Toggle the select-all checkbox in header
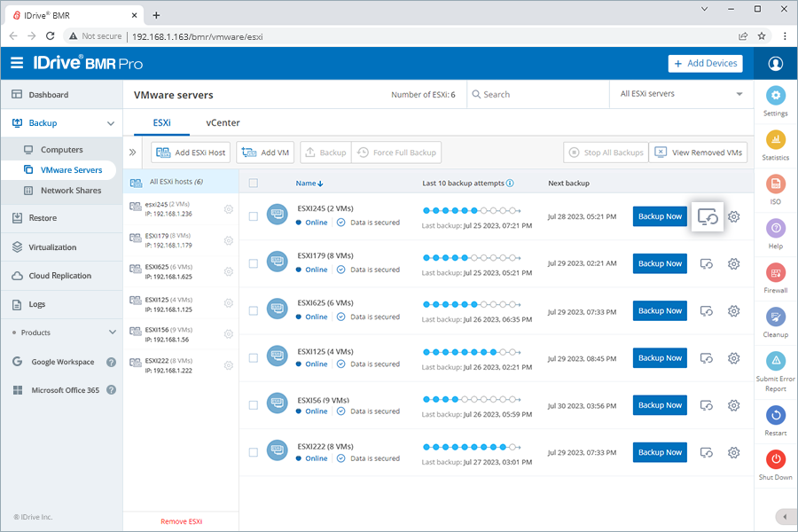Image resolution: width=798 pixels, height=532 pixels. tap(254, 184)
